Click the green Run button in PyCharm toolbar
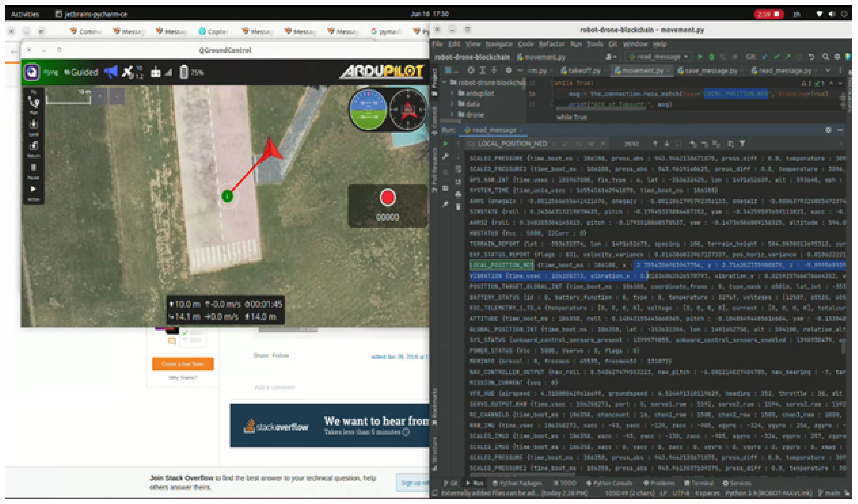The image size is (858, 504). (x=700, y=57)
